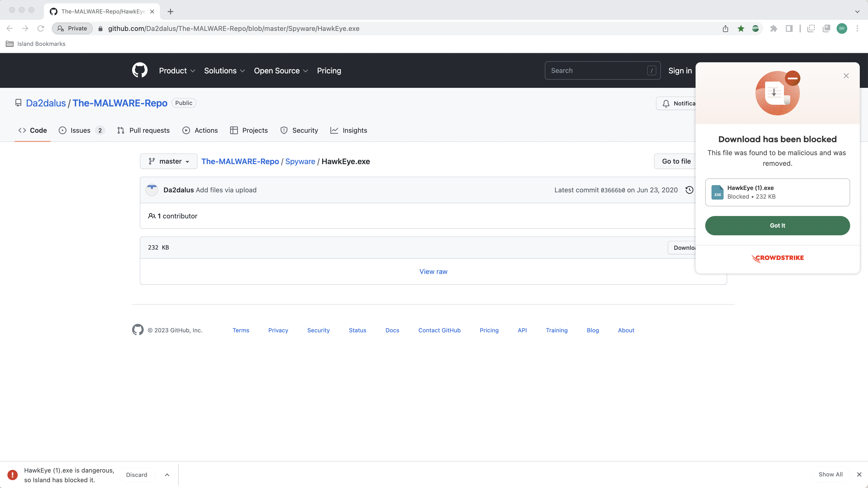Expand blocked download options chevron
Screen dimensions: 868x488
(167, 475)
